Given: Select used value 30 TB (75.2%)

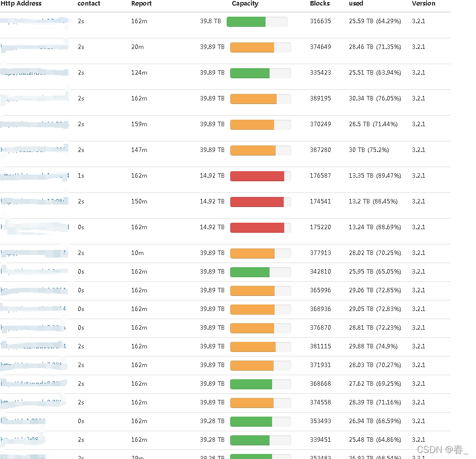Looking at the screenshot, I should pos(369,150).
